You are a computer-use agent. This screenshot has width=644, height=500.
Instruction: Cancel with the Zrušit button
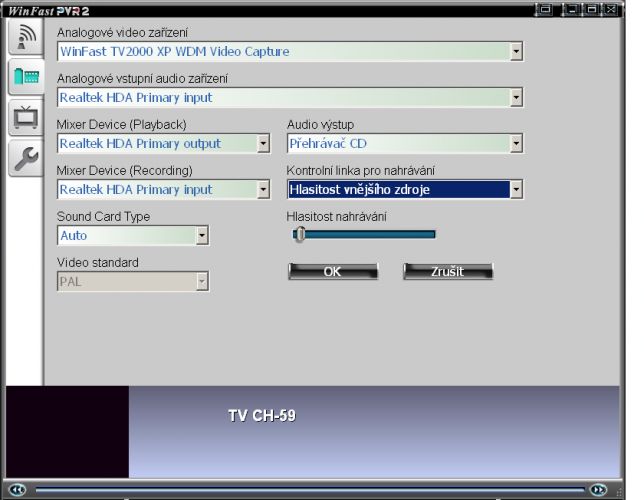pyautogui.click(x=448, y=272)
